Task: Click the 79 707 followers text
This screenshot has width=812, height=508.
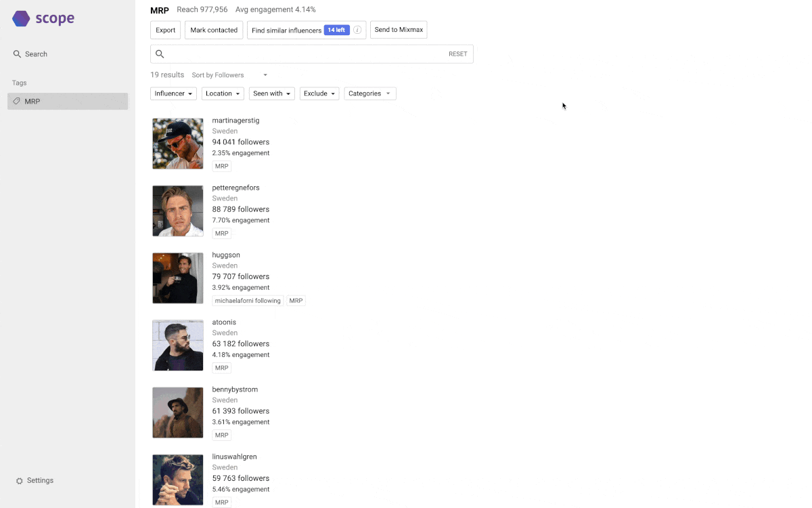Action: pyautogui.click(x=241, y=276)
